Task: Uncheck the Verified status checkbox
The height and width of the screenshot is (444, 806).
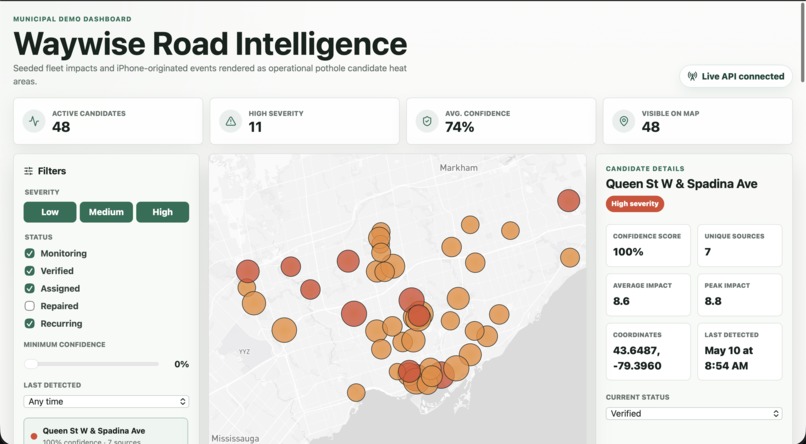Action: (30, 271)
